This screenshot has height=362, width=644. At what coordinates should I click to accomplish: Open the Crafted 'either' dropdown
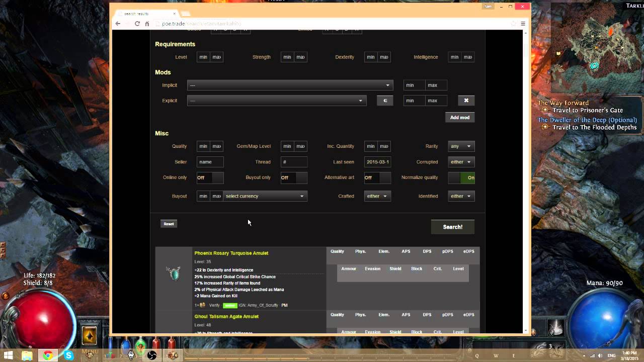[377, 196]
